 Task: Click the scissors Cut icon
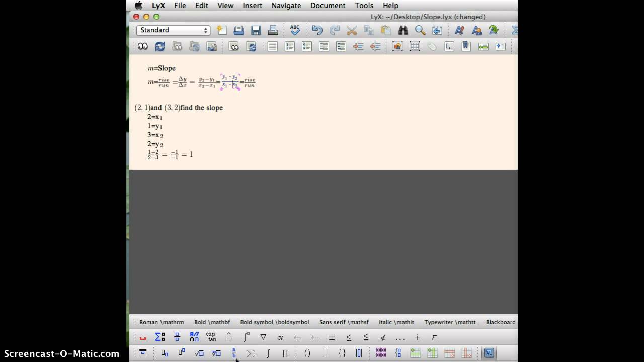[x=352, y=30]
